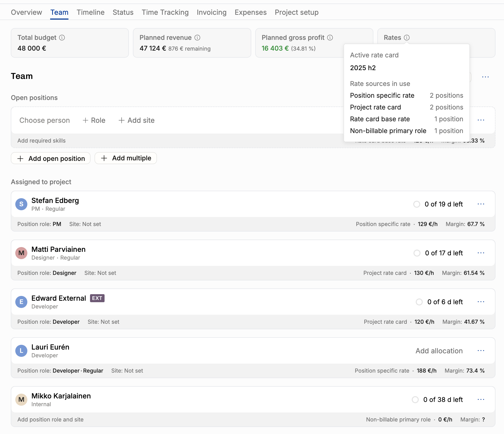Screen dimensions: 504x434
Task: Click Matti Parviainen's allocation progress circle
Action: click(417, 253)
